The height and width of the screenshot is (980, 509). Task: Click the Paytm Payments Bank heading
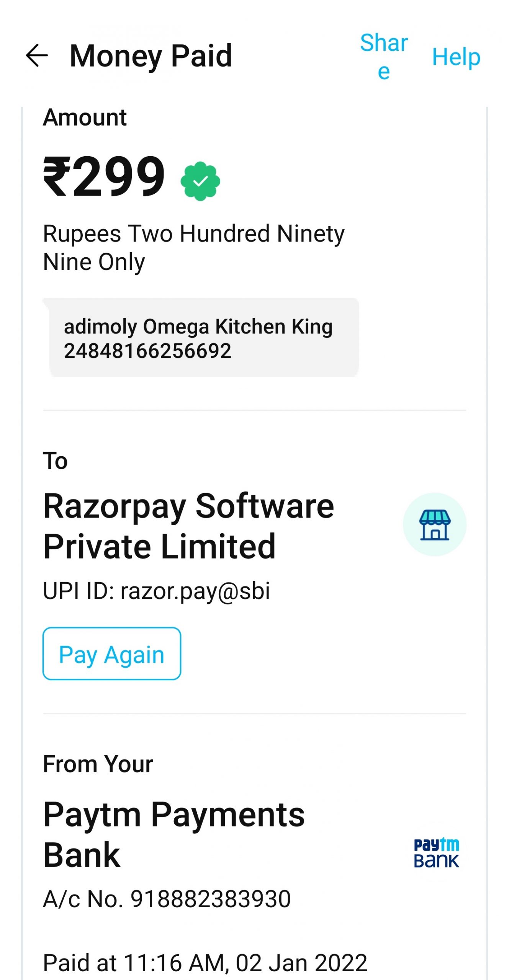[x=174, y=835]
